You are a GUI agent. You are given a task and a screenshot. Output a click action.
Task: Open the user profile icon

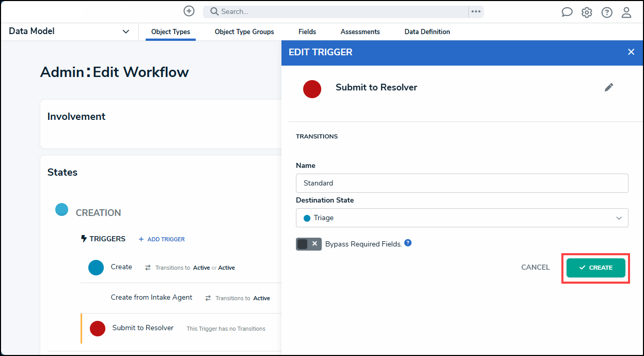tap(626, 12)
